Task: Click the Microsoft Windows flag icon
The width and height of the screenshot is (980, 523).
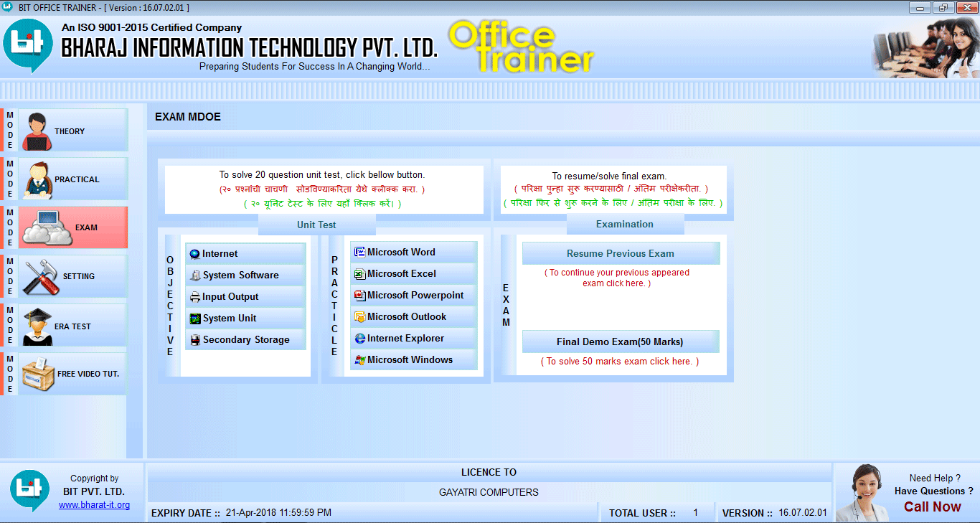Action: click(x=359, y=360)
